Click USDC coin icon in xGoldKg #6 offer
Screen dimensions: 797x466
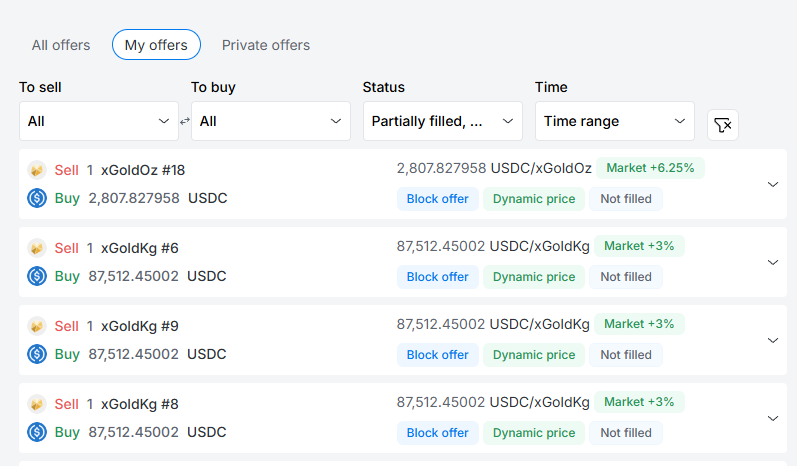pyautogui.click(x=37, y=276)
